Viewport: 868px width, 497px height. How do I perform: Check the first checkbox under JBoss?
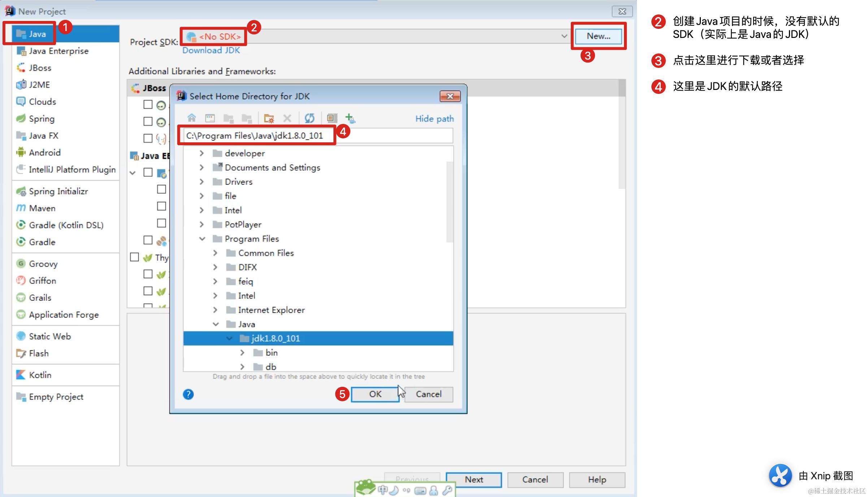(x=148, y=105)
